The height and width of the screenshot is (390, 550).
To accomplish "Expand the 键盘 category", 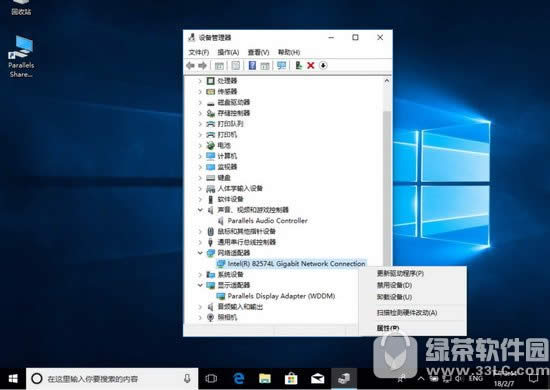I will pyautogui.click(x=200, y=178).
